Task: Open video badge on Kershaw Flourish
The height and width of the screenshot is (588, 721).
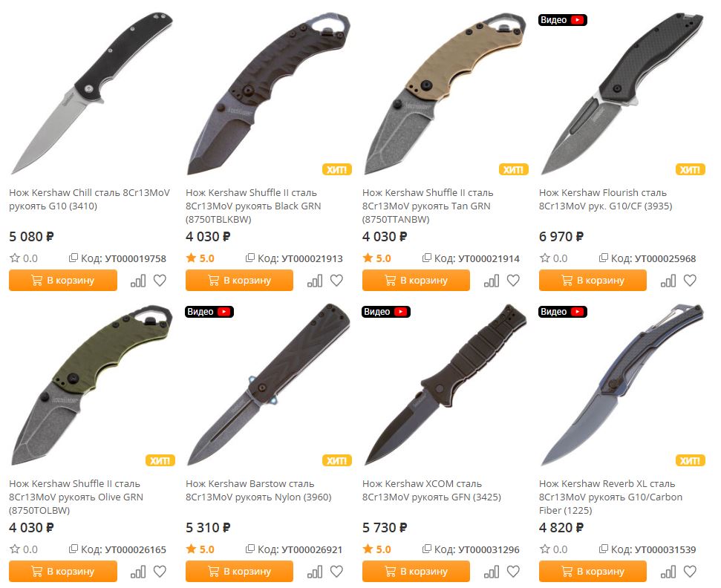Action: pyautogui.click(x=563, y=20)
